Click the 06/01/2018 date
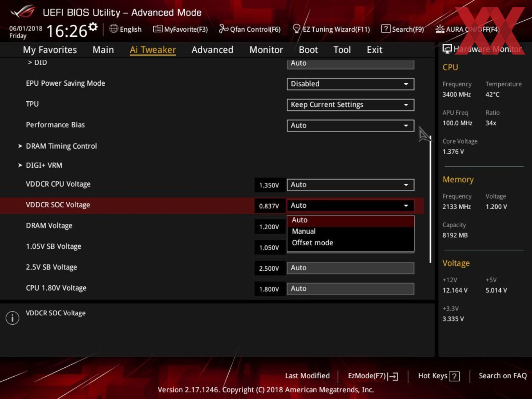 26,29
